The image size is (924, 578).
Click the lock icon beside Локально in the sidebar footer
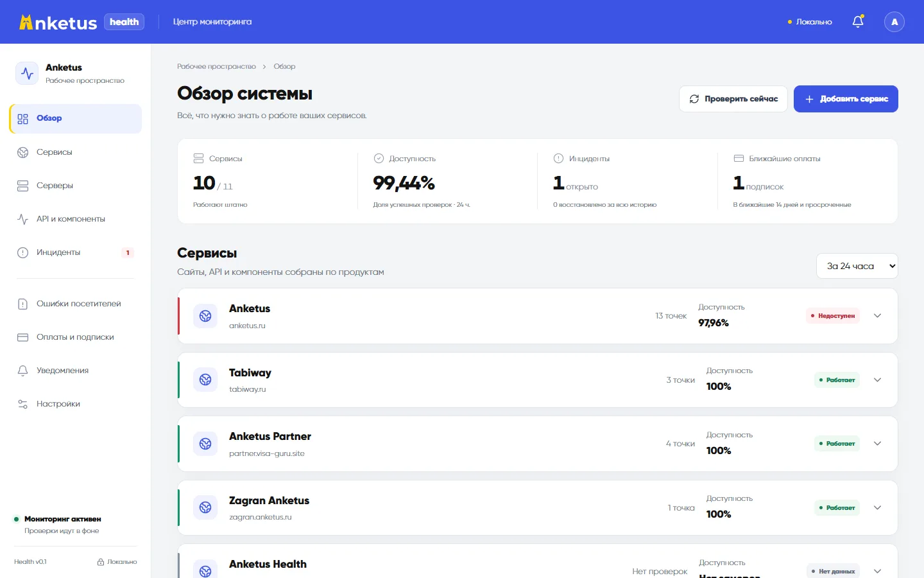tap(101, 562)
